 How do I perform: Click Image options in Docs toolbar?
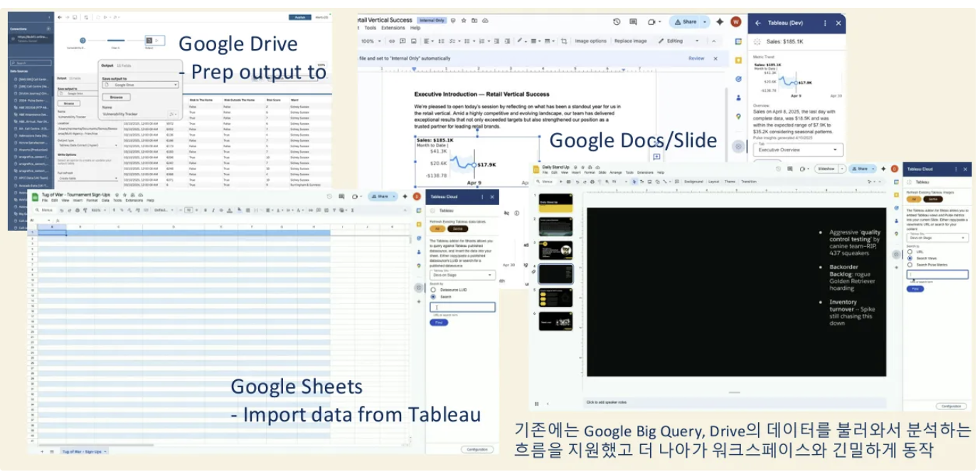591,41
